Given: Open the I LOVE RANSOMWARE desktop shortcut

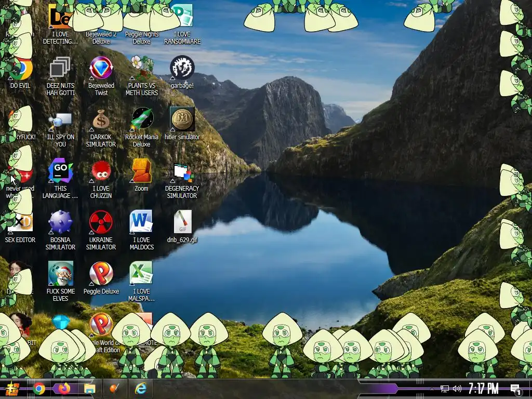Looking at the screenshot, I should coord(182,24).
